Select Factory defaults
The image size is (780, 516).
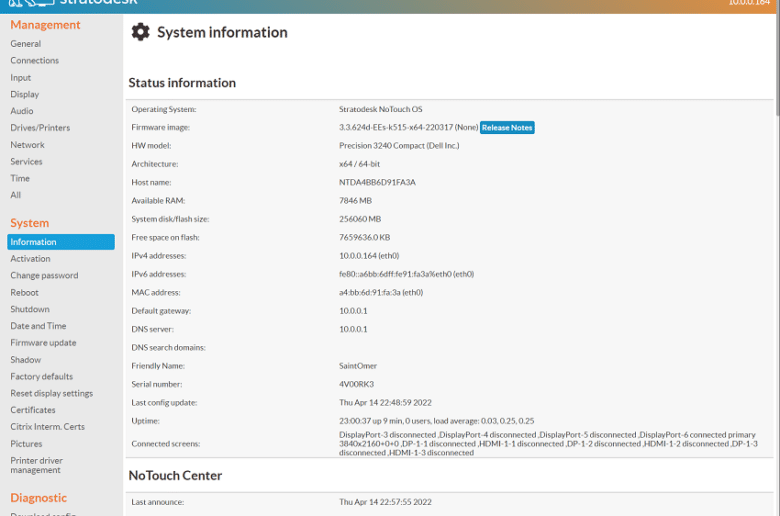(x=42, y=377)
